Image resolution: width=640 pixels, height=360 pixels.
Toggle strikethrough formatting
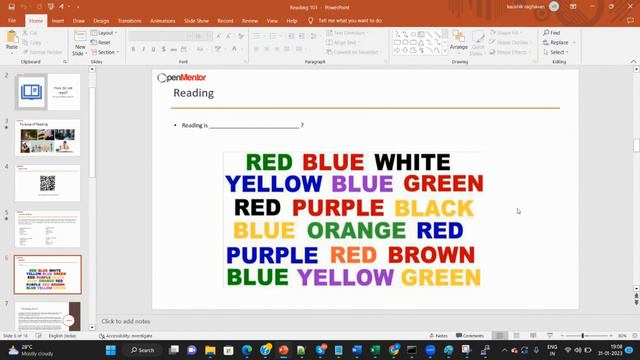173,49
